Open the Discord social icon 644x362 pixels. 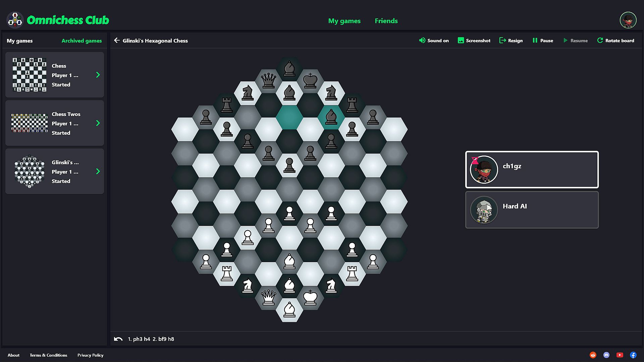click(606, 355)
